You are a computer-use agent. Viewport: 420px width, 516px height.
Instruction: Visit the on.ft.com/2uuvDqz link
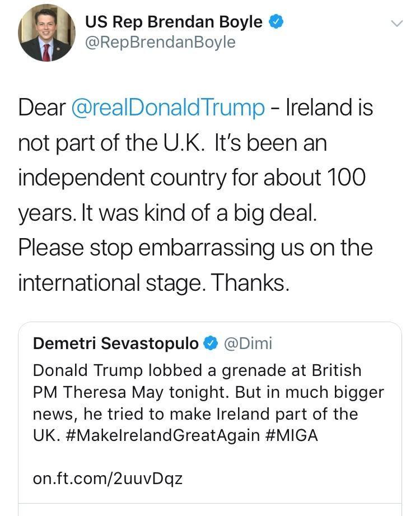click(108, 479)
